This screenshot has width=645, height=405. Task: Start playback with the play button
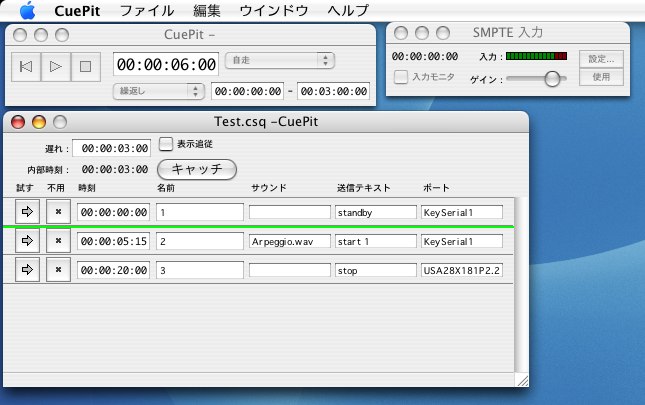[56, 67]
